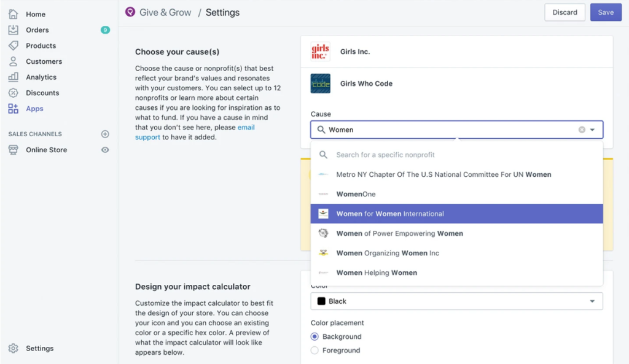Choose Metro NY Chapter UN Women option

click(456, 174)
